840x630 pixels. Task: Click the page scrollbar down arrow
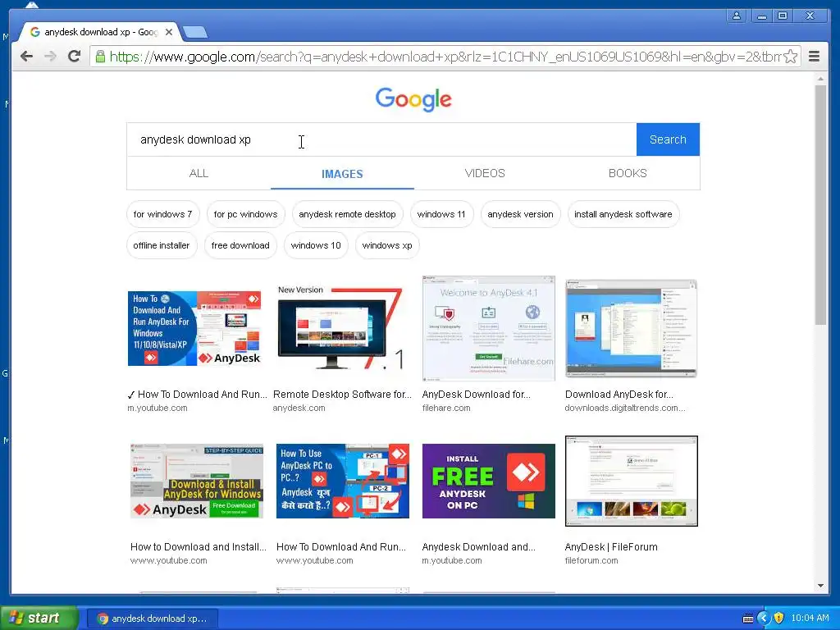(820, 586)
